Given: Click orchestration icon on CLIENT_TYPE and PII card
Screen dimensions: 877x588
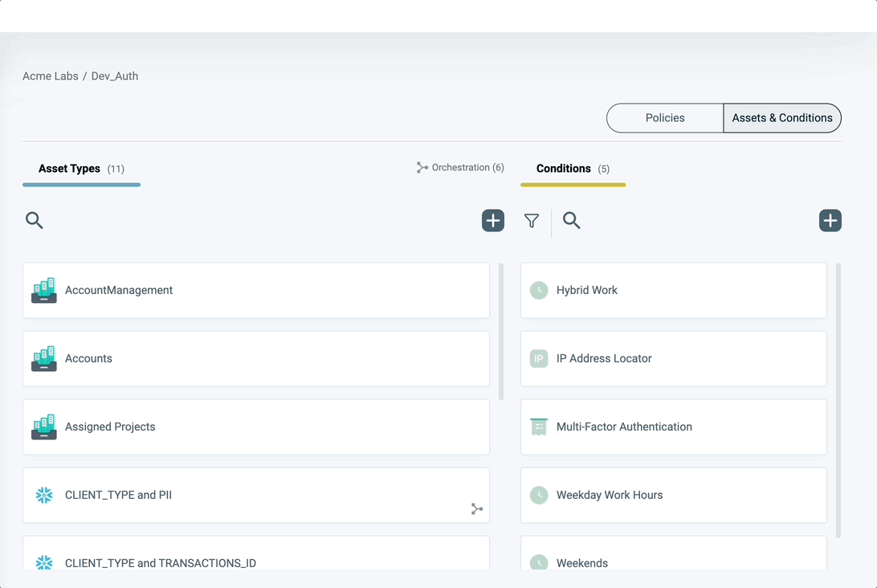Looking at the screenshot, I should pos(477,508).
